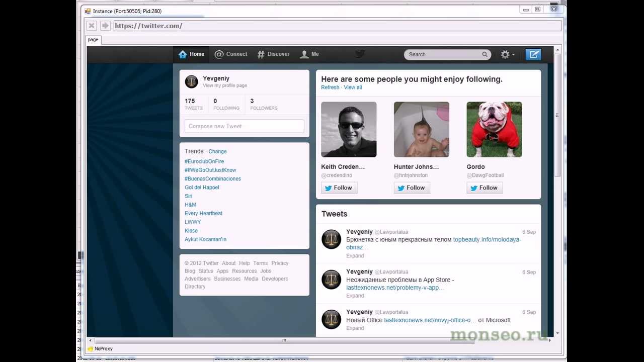Open Discover tab with hashtag icon

click(x=273, y=54)
